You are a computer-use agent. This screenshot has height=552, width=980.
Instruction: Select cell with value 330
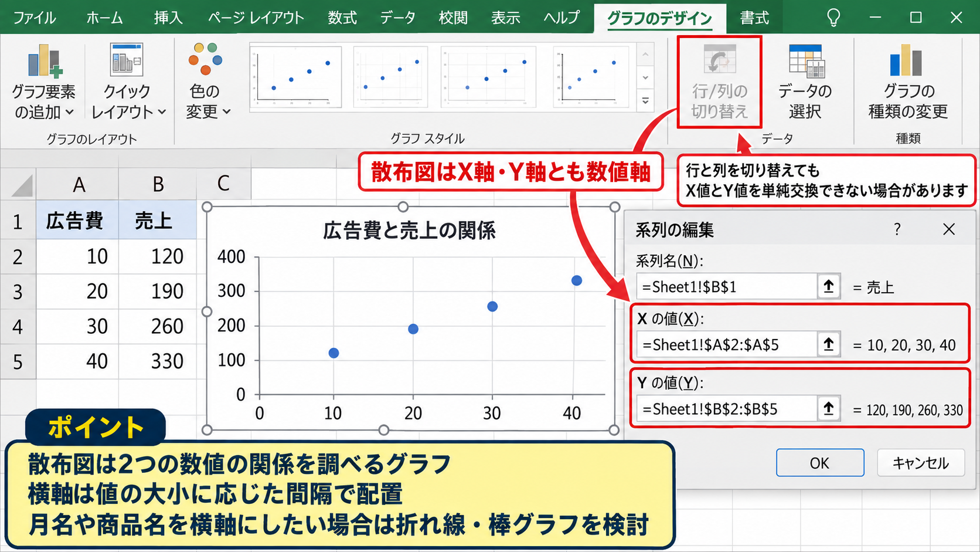[x=158, y=361]
